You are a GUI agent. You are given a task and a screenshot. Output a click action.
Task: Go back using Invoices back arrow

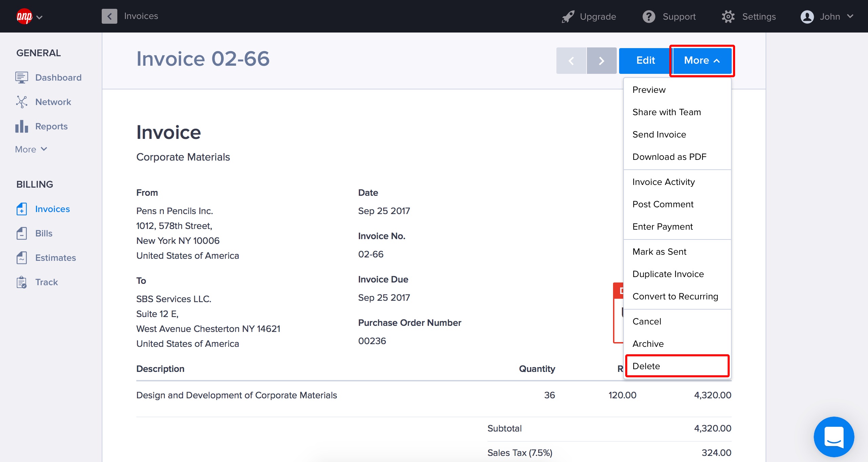click(109, 16)
